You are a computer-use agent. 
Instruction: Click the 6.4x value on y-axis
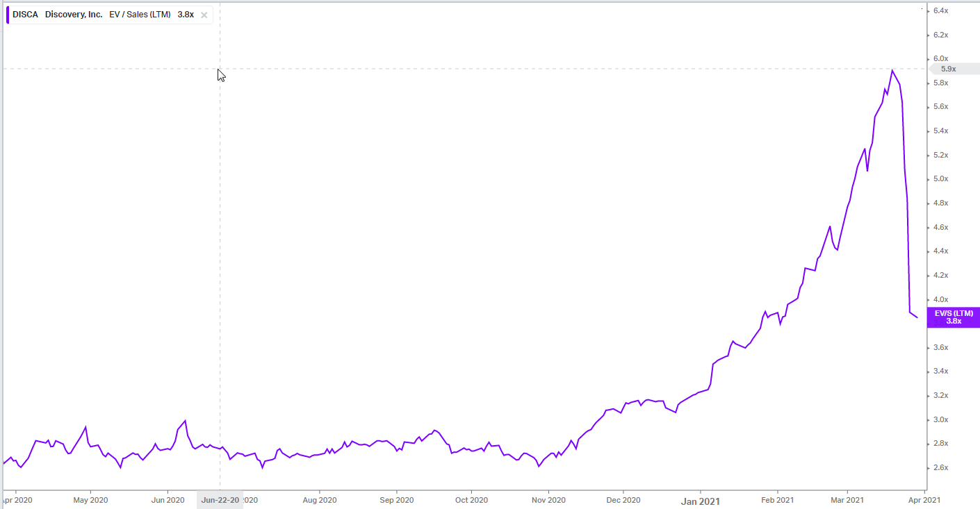pos(940,10)
